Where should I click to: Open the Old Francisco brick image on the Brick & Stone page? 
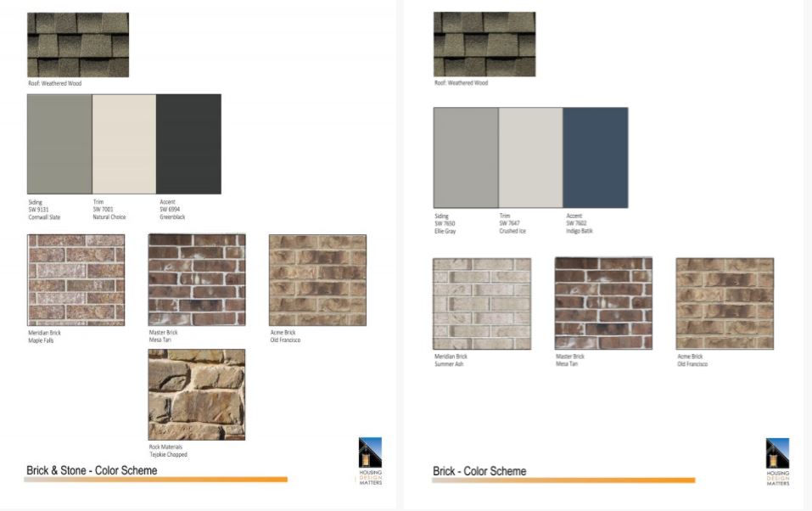(317, 280)
